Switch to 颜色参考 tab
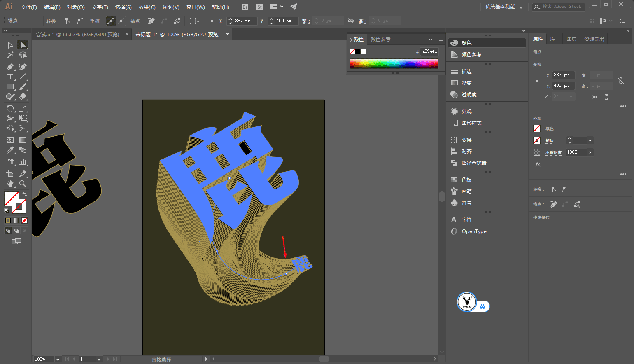The image size is (634, 364). [x=380, y=40]
